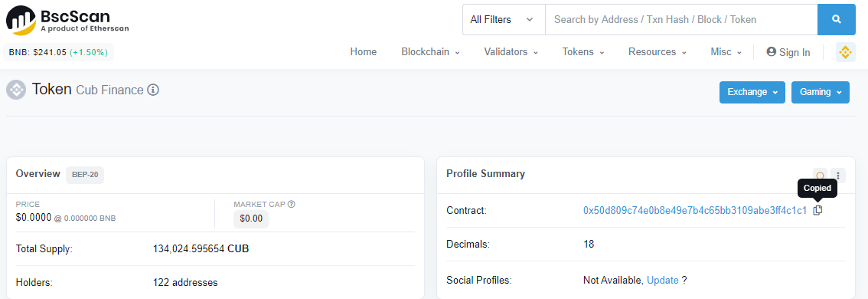This screenshot has width=868, height=299.
Task: Click the search by address input field
Action: [x=681, y=19]
